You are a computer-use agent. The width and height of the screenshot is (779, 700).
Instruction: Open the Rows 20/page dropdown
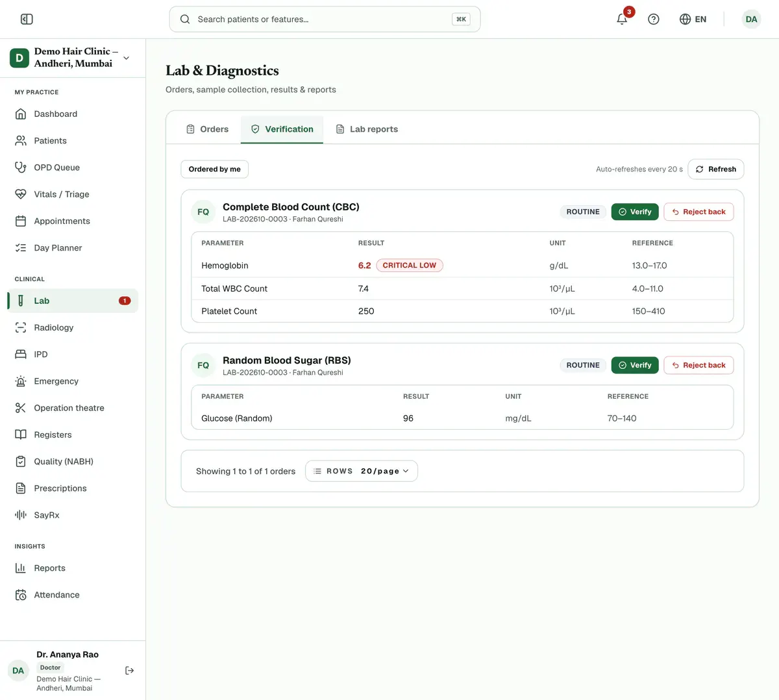pos(362,471)
